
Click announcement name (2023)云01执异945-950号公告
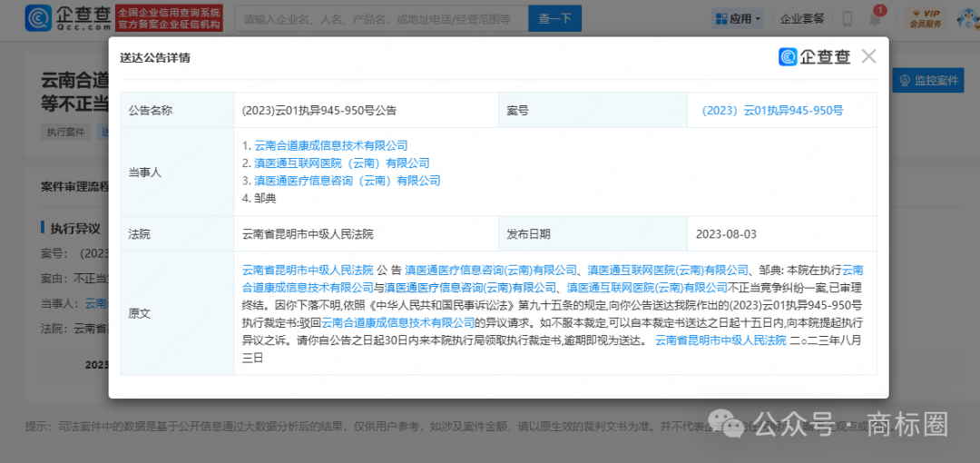(319, 110)
